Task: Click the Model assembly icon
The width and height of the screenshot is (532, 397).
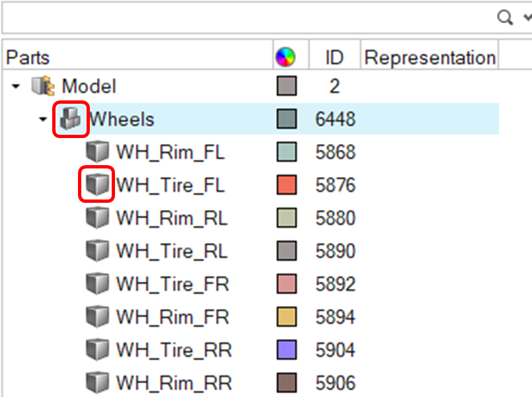Action: (43, 86)
